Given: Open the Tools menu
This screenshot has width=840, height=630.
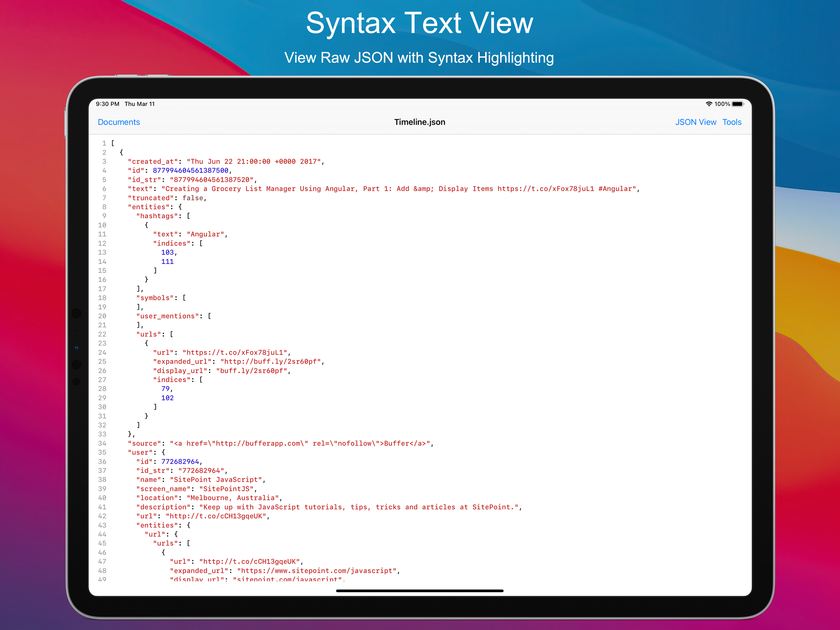Looking at the screenshot, I should [x=731, y=122].
